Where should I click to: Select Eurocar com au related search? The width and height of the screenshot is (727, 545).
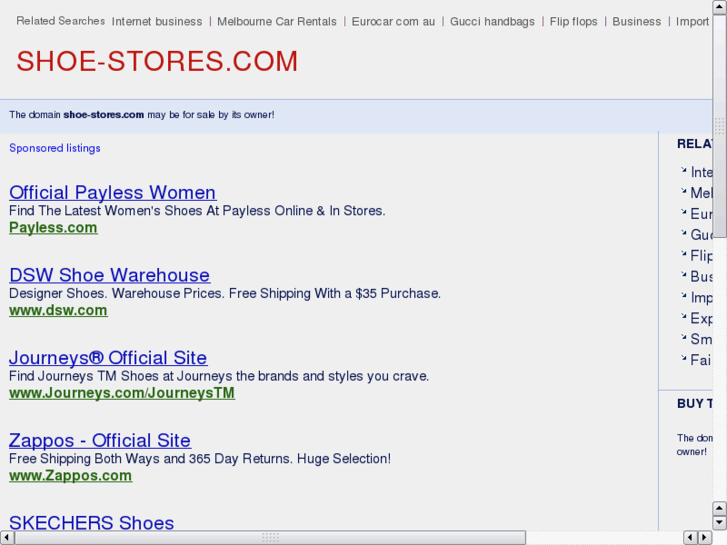[x=393, y=21]
